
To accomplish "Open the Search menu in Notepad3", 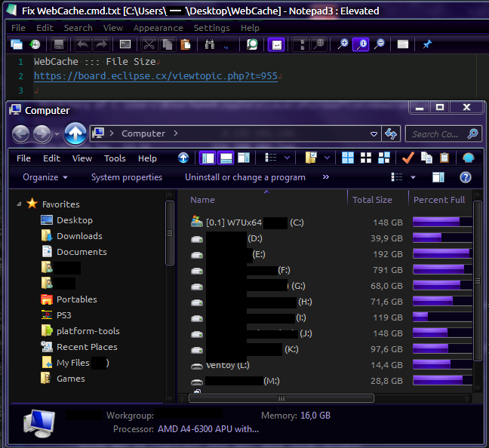I will point(78,28).
